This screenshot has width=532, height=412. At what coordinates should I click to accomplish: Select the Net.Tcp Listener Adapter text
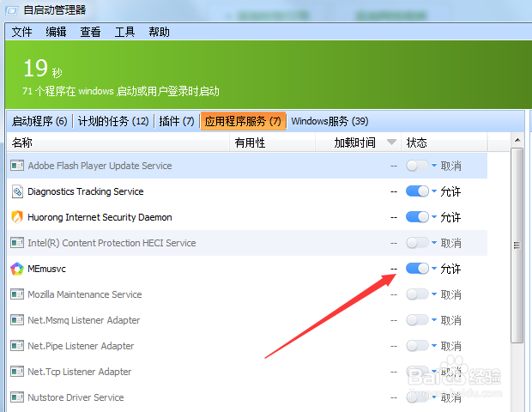tap(80, 372)
